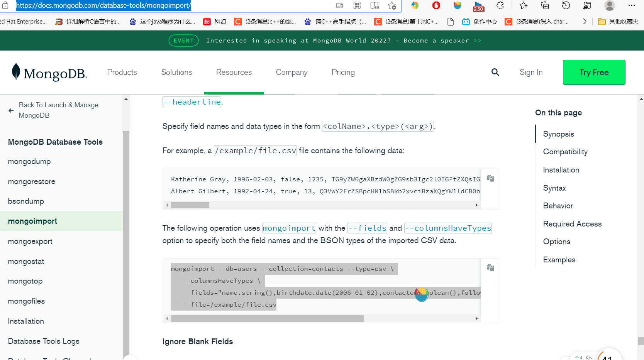644x360 pixels.
Task: Select mongoexport in the sidebar
Action: pos(30,241)
